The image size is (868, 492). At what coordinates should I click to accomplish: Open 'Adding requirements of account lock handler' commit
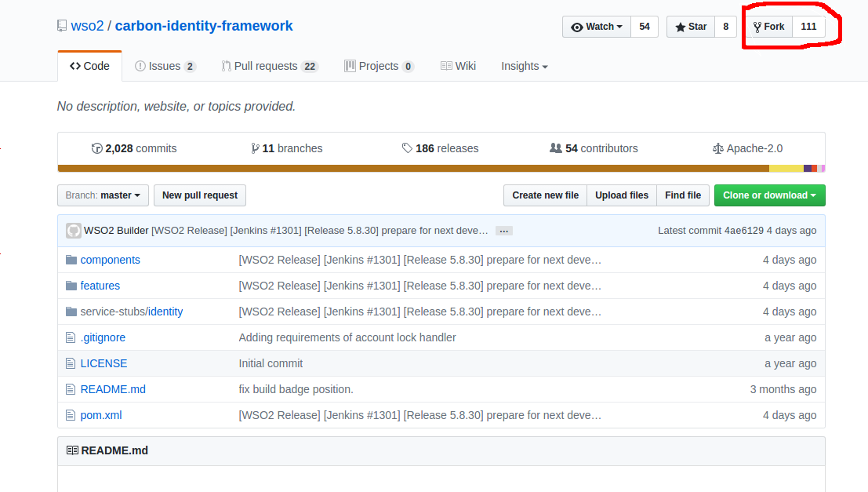coord(347,337)
